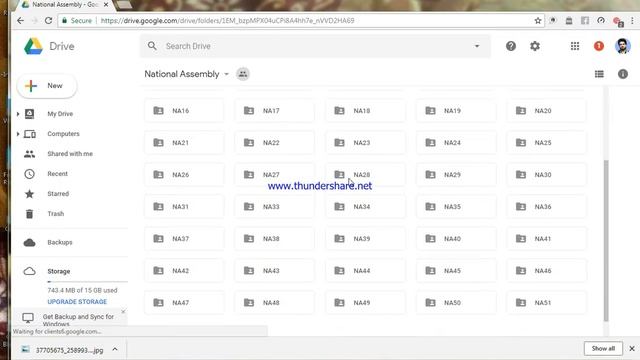
Task: Open Drive help via question mark icon
Action: [x=511, y=46]
